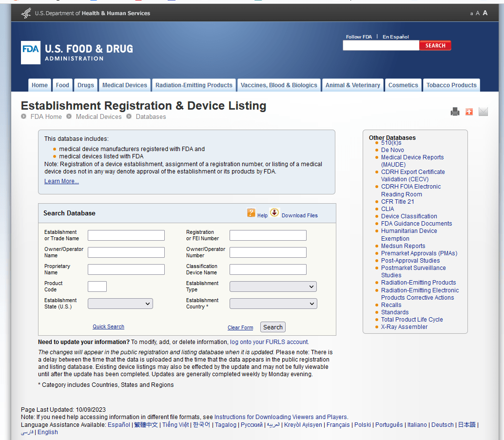The image size is (504, 440).
Task: Open the Cosmetics navigation tab
Action: [x=403, y=85]
